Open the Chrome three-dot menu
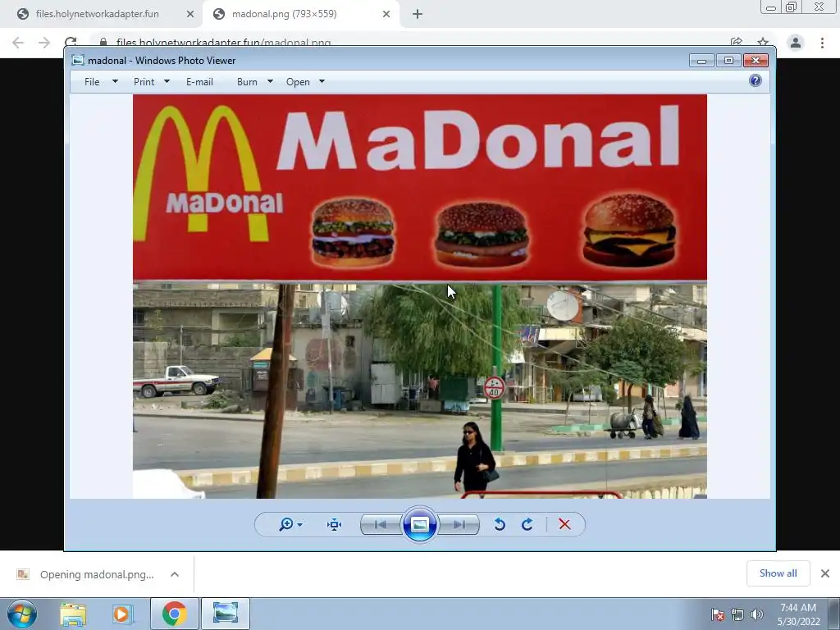This screenshot has height=630, width=840. pos(822,43)
